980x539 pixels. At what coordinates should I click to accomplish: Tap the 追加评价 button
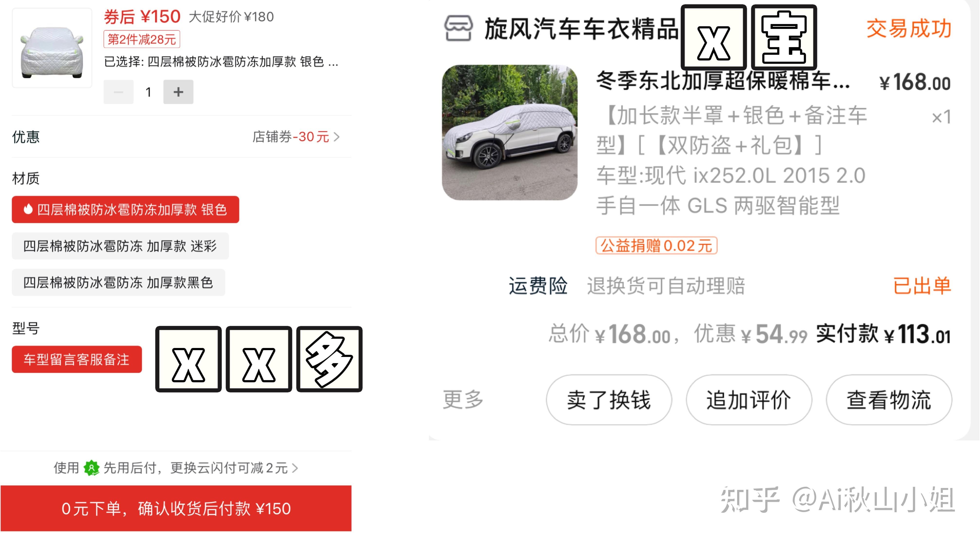[x=749, y=400]
